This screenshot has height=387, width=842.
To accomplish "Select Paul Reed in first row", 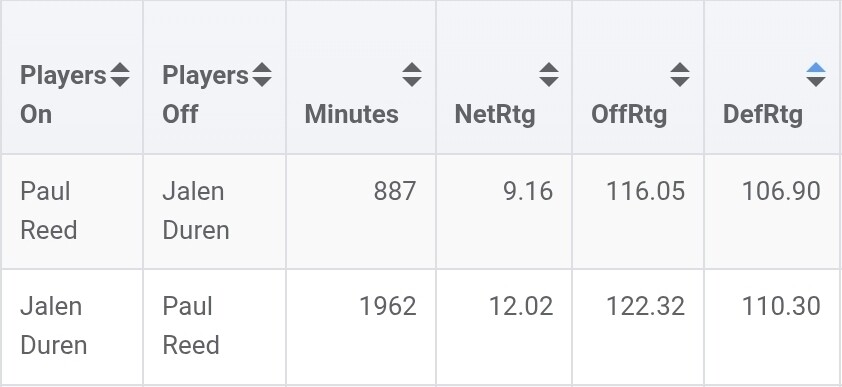I will [x=48, y=211].
